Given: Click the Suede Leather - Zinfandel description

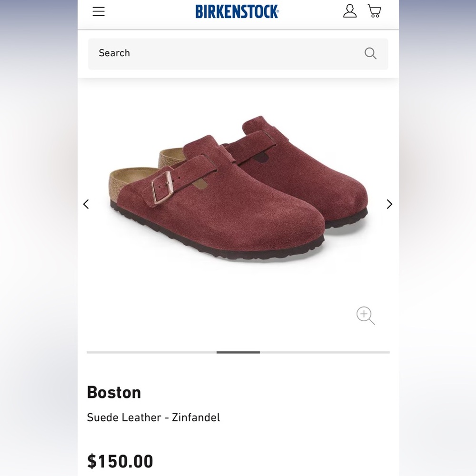Looking at the screenshot, I should [153, 417].
